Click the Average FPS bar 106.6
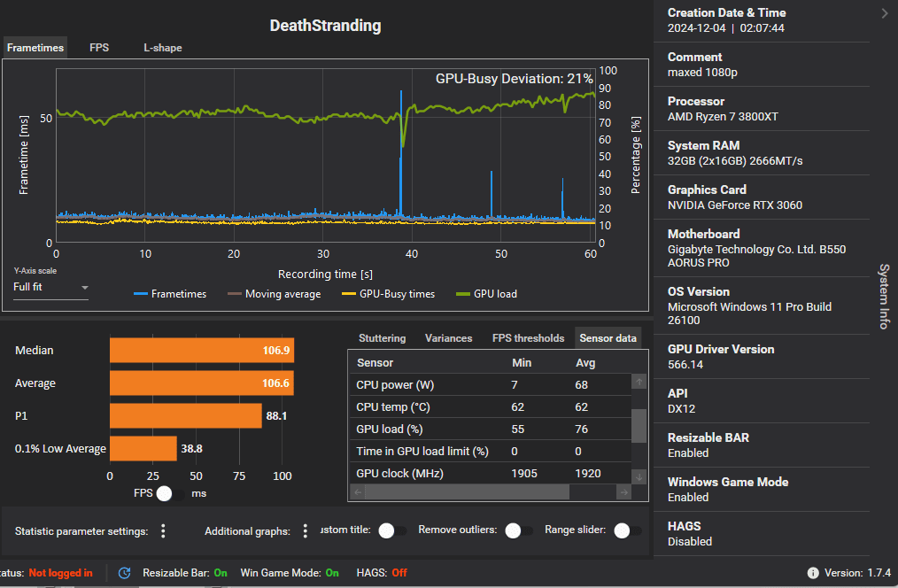This screenshot has height=588, width=898. click(202, 383)
